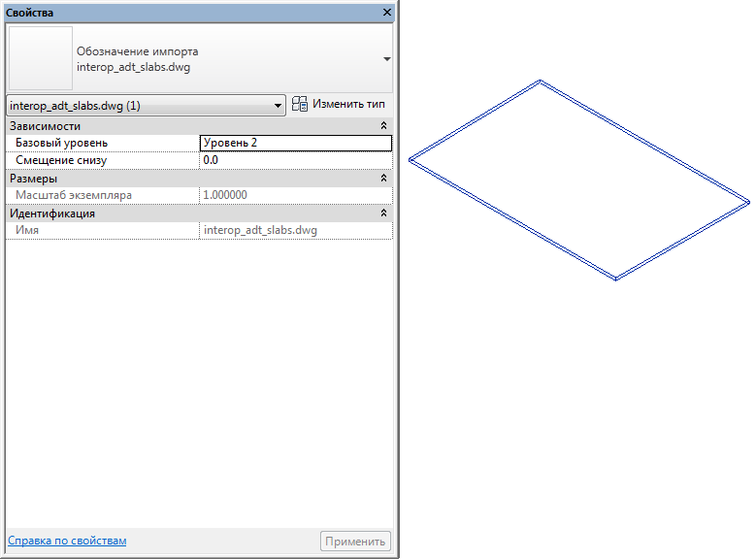The height and width of the screenshot is (559, 756).
Task: Close the Свойства panel
Action: [386, 12]
